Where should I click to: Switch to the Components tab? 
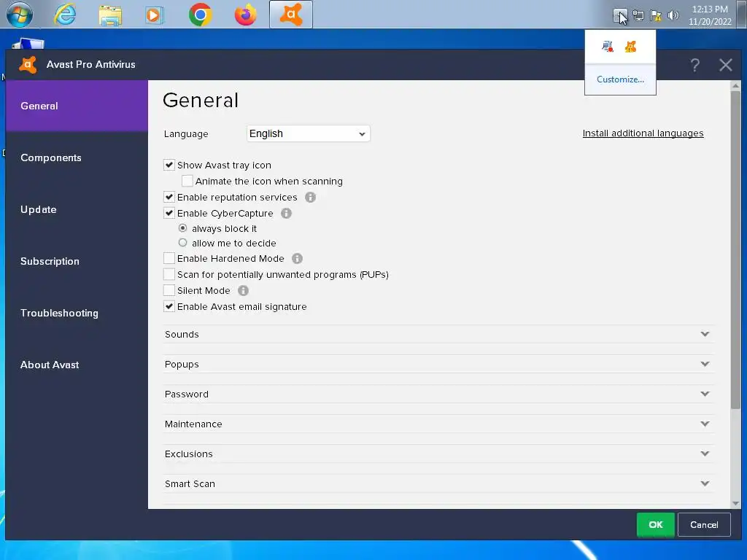coord(77,157)
